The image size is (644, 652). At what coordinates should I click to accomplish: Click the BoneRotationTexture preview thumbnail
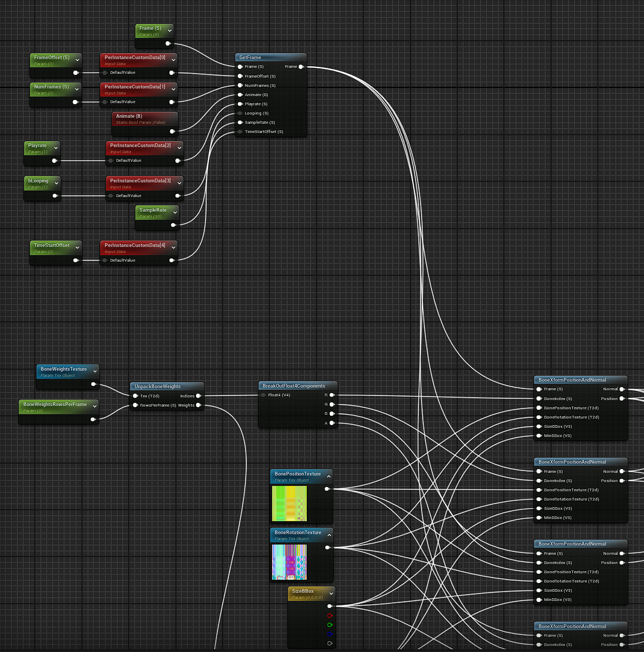tap(289, 562)
